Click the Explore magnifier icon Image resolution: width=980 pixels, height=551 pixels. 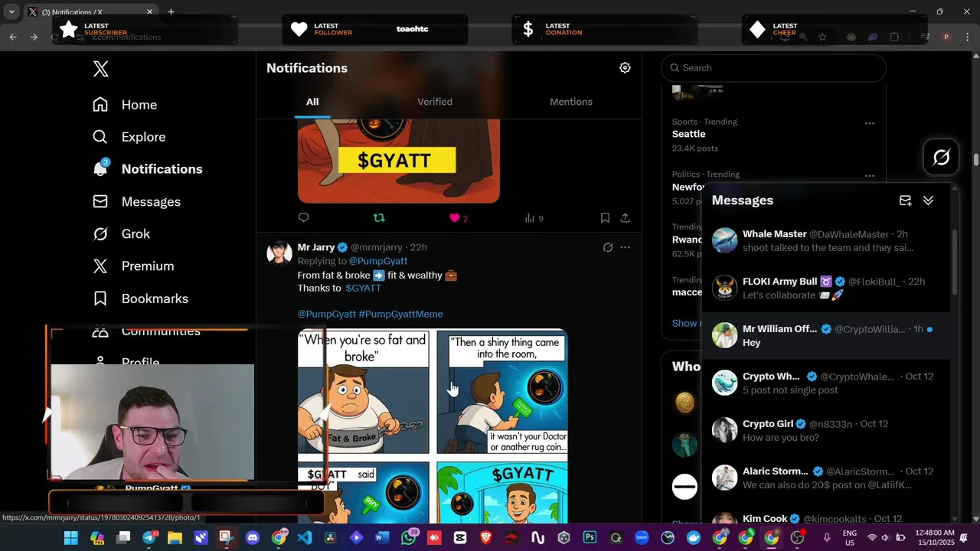click(x=100, y=137)
